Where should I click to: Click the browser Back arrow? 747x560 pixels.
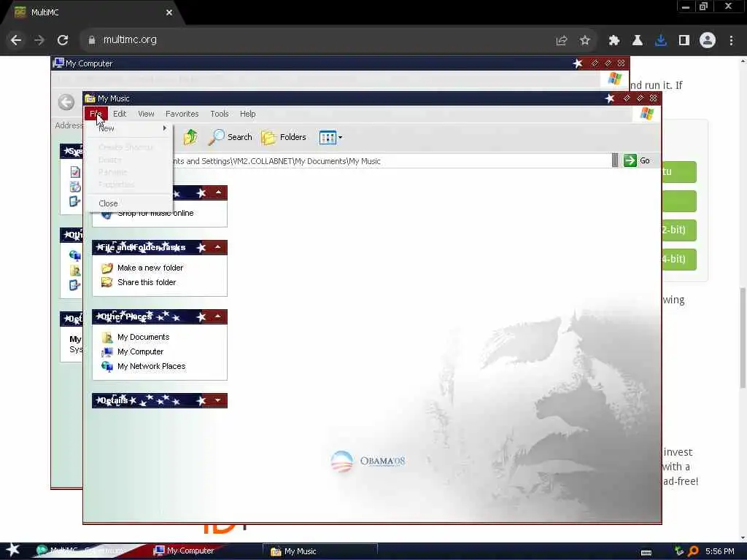16,41
